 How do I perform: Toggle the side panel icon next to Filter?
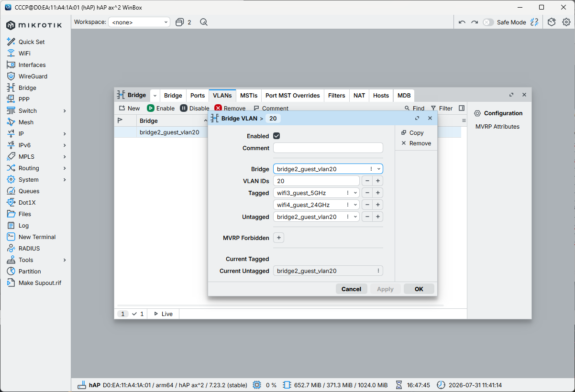(x=462, y=109)
